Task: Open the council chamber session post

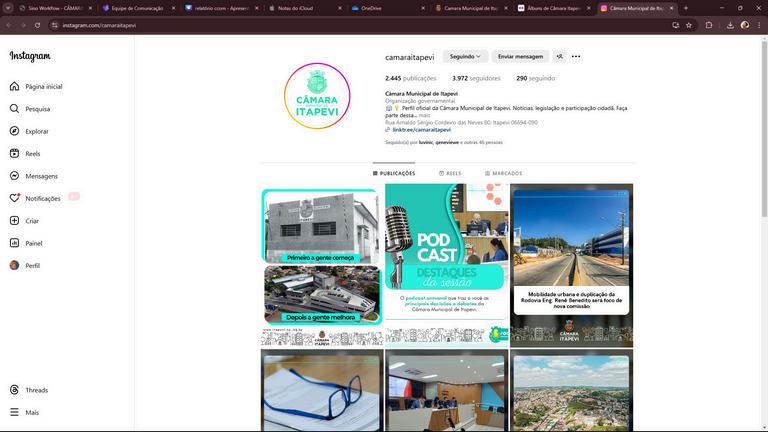Action: [x=447, y=390]
